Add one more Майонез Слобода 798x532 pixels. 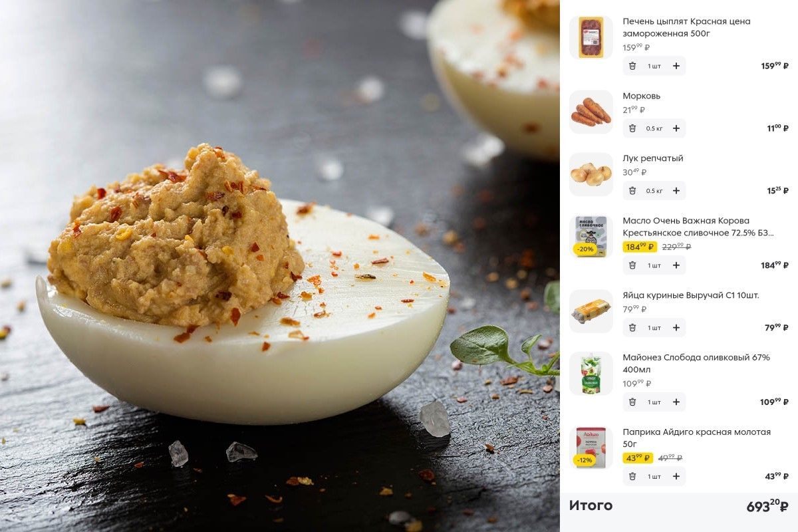coord(676,402)
